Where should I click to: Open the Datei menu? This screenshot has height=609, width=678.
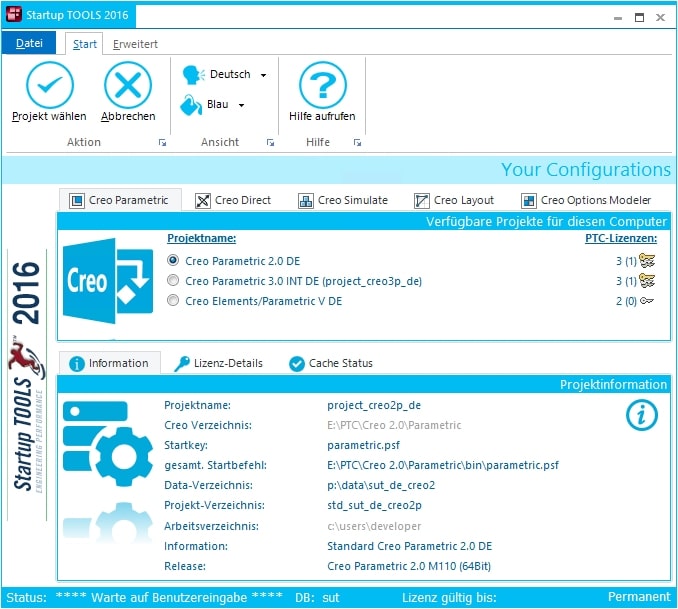point(29,43)
